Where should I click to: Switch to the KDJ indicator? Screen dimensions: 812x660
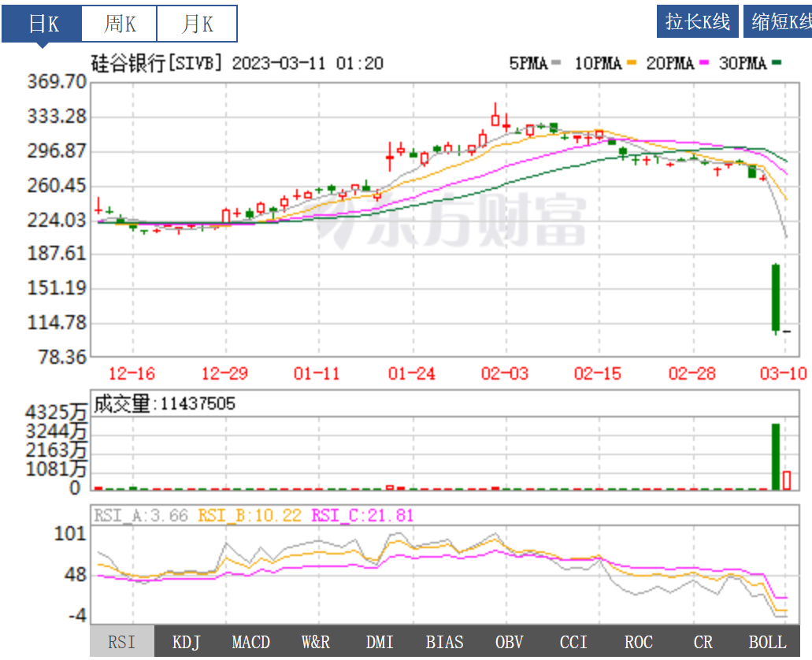point(187,643)
